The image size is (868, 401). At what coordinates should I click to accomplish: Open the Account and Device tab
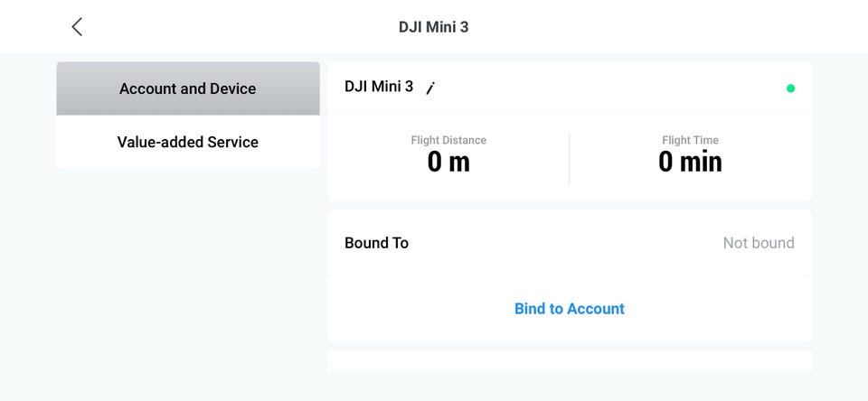point(188,89)
